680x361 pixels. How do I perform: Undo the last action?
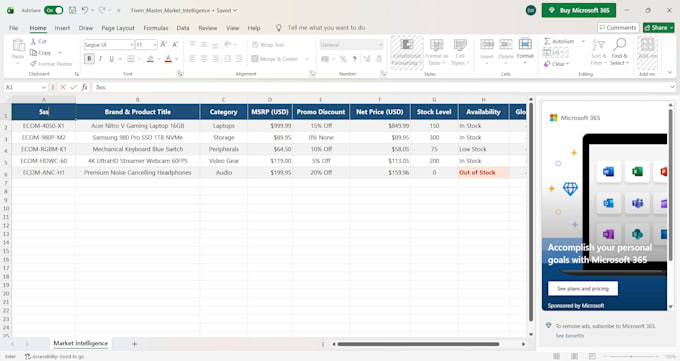[x=85, y=10]
